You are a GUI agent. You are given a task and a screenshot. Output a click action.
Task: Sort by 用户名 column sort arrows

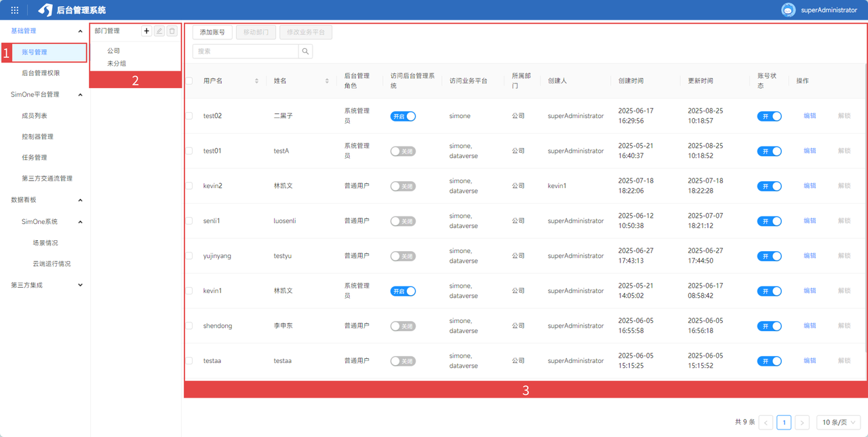pyautogui.click(x=256, y=81)
